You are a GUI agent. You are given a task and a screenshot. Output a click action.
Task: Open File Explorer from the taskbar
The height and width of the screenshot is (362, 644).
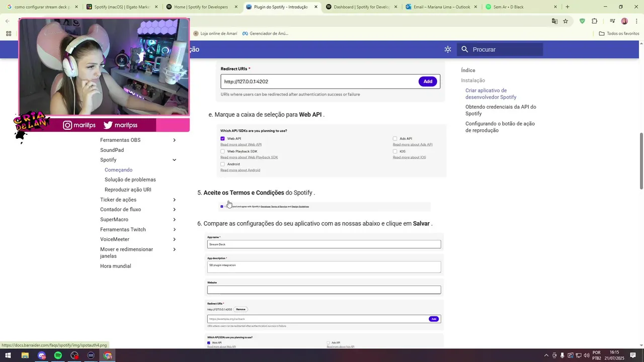(25, 355)
